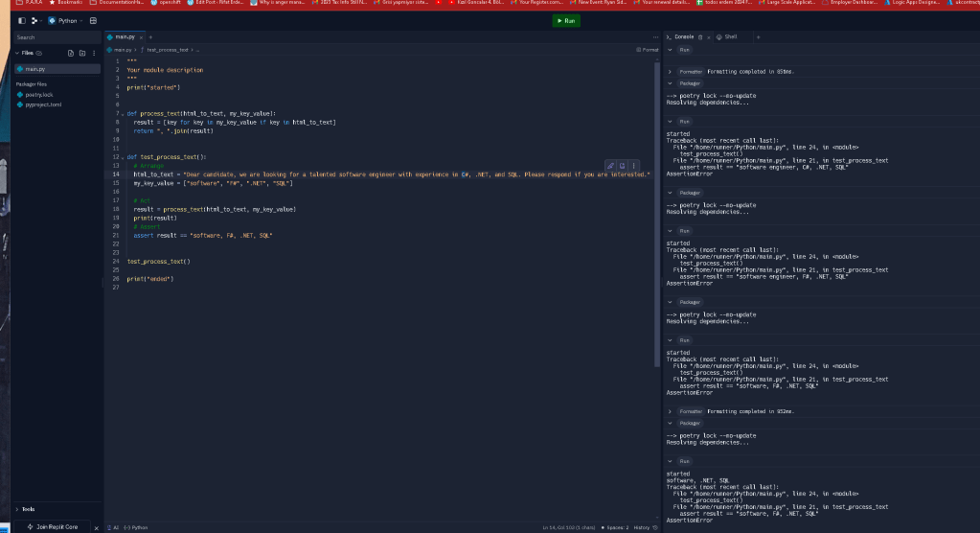The height and width of the screenshot is (533, 980).
Task: Create a new folder with the folder icon
Action: coord(82,53)
